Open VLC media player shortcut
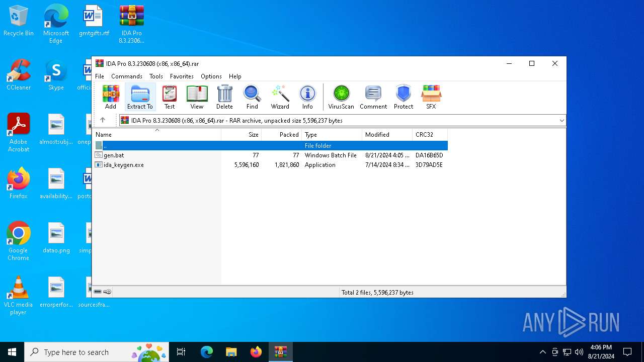The width and height of the screenshot is (644, 362). click(x=19, y=296)
